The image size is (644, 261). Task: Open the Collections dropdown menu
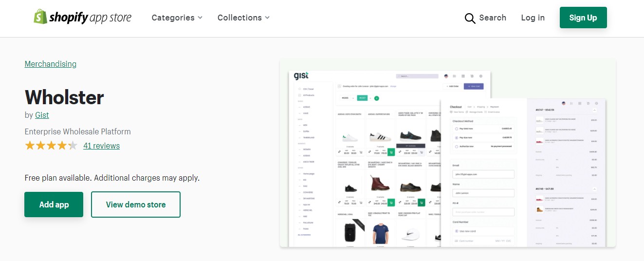coord(243,18)
